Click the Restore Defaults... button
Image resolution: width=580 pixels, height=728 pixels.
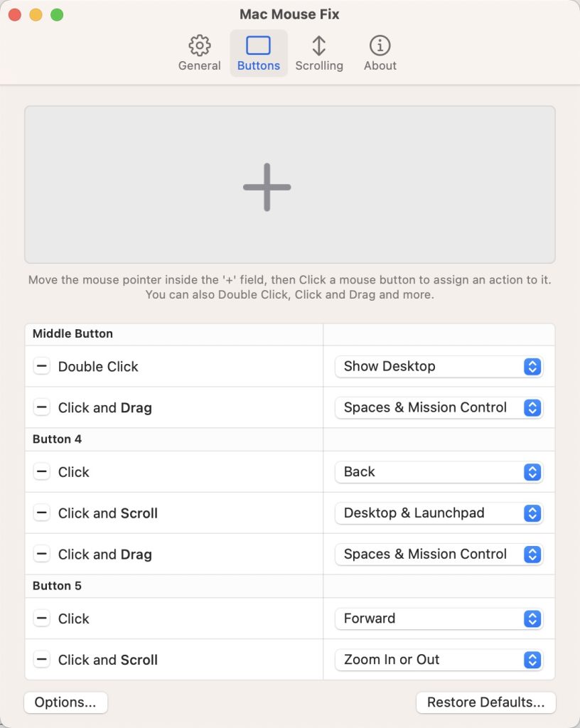485,702
